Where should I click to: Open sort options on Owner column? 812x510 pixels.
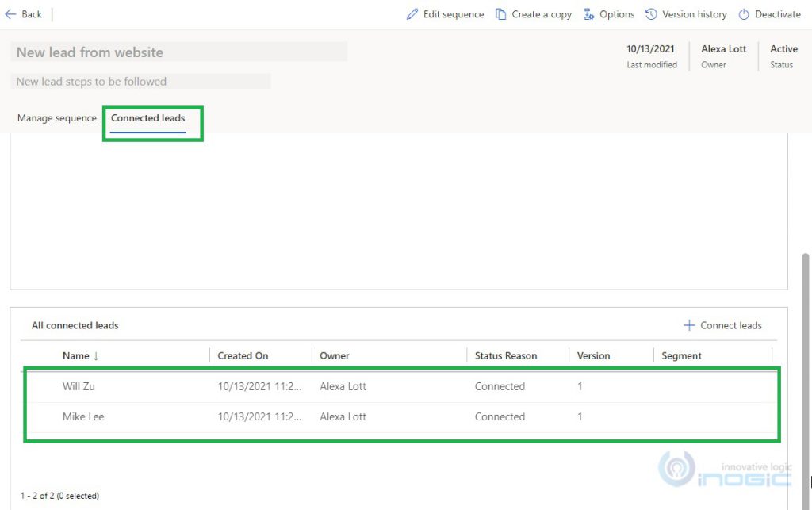pos(335,355)
